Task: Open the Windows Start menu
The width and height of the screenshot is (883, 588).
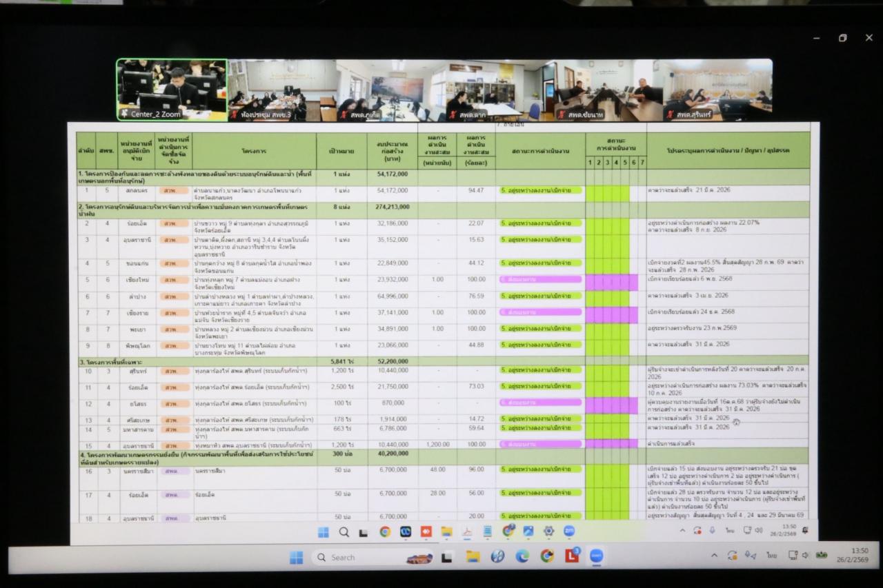Action: [297, 557]
